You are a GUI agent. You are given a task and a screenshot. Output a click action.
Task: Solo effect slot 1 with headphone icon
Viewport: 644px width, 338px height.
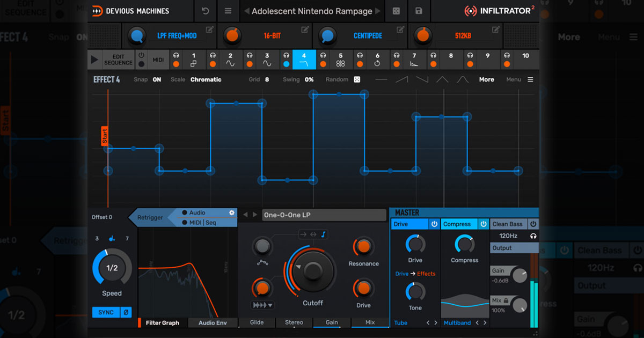point(175,55)
